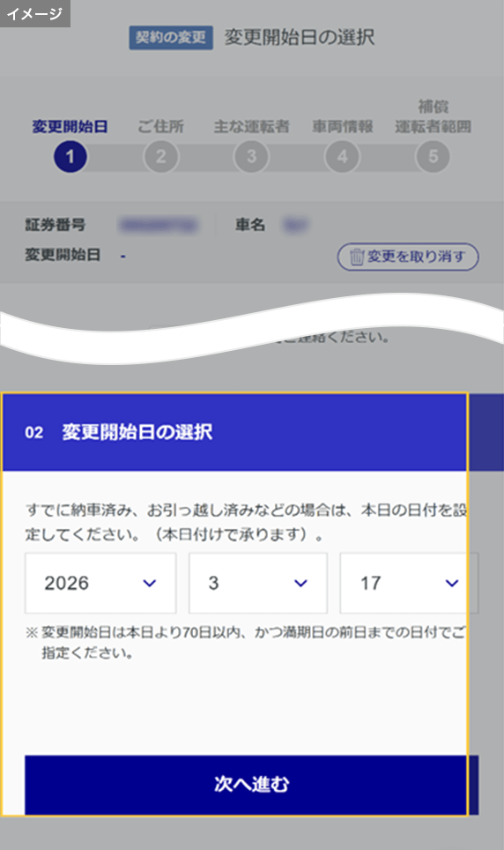The height and width of the screenshot is (850, 504).
Task: Select step 2 ご住所 circle
Action: [x=161, y=157]
